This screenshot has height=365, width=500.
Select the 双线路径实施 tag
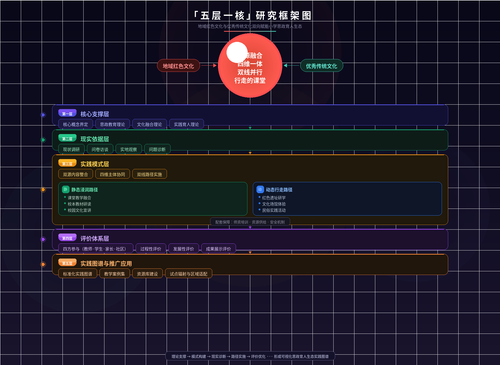point(149,174)
